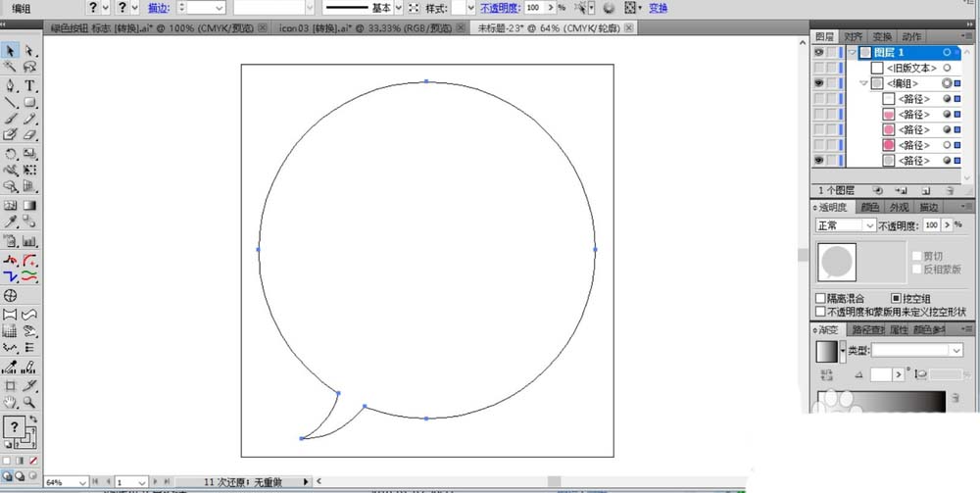Swap fill and stroke arrows icon
The width and height of the screenshot is (980, 493).
[x=33, y=419]
